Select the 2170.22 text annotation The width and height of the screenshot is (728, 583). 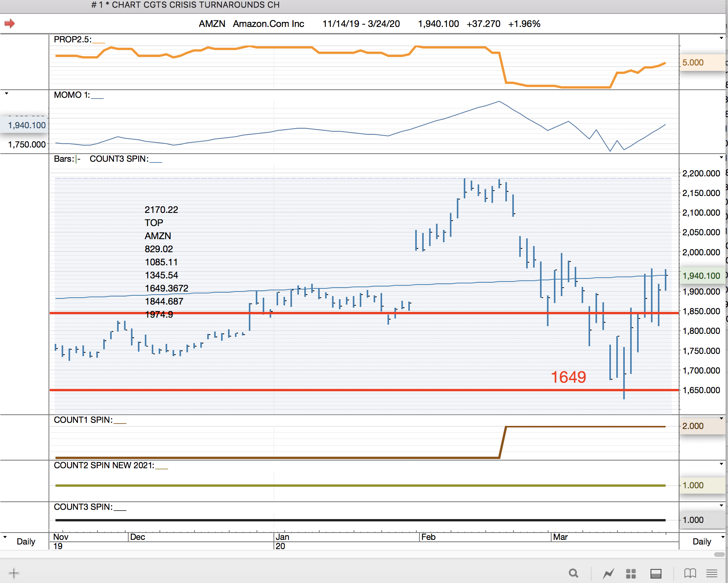pos(161,210)
